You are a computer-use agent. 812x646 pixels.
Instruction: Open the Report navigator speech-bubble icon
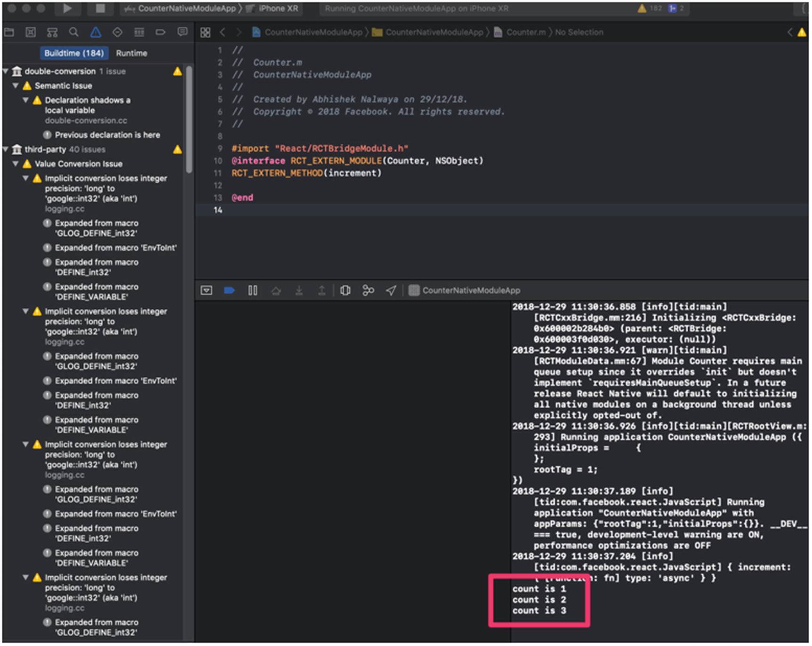182,32
